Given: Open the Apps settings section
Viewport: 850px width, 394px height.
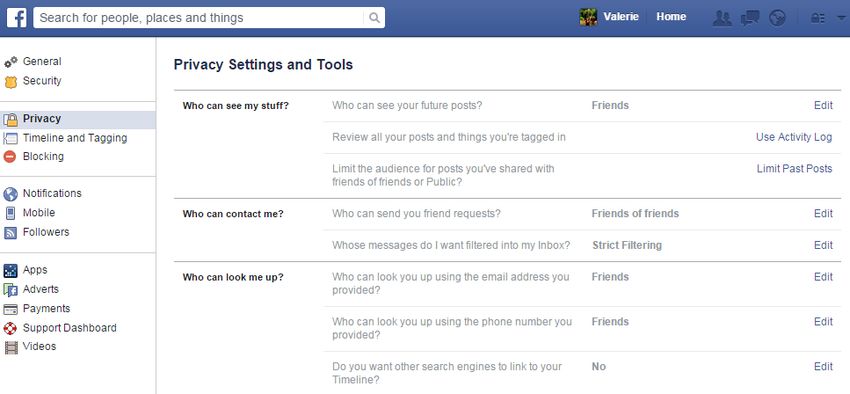Looking at the screenshot, I should pos(35,270).
